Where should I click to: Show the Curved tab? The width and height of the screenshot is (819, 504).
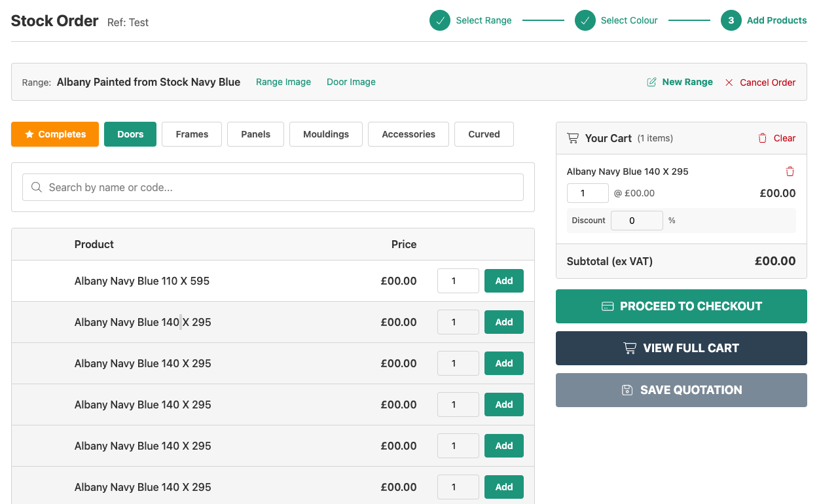point(484,134)
